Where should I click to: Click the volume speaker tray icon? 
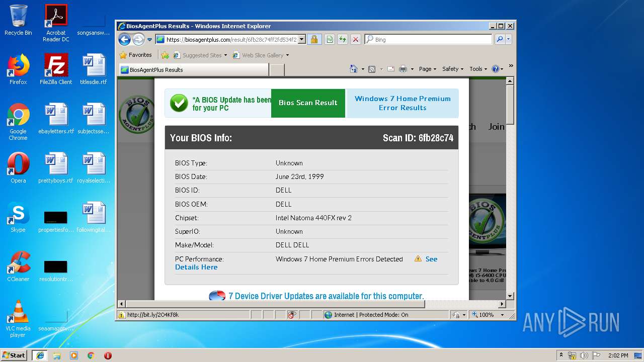(584, 355)
